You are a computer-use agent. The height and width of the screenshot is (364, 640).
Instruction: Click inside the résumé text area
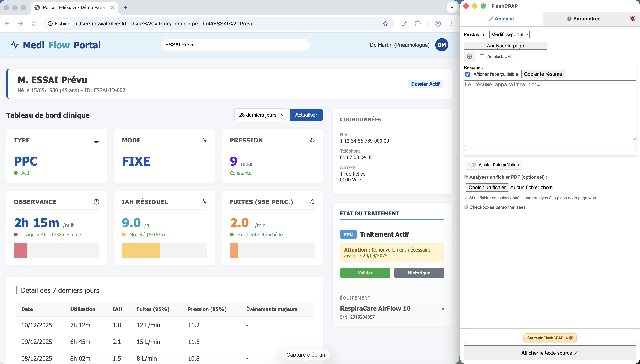point(549,110)
